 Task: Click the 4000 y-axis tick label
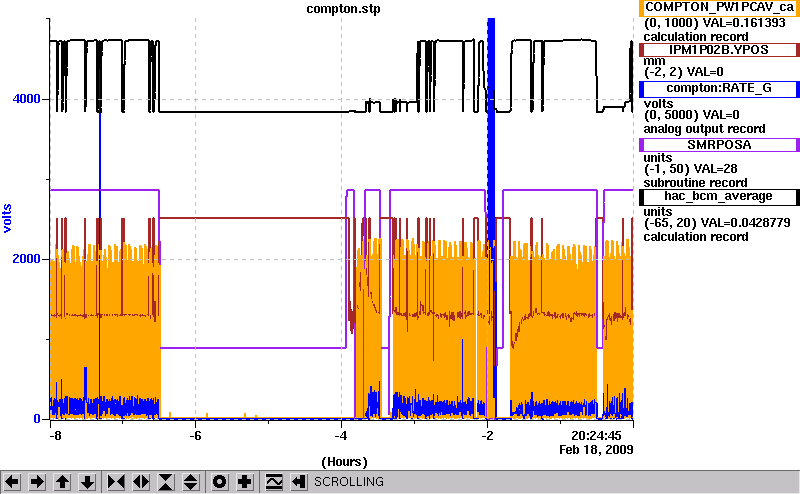tap(27, 98)
